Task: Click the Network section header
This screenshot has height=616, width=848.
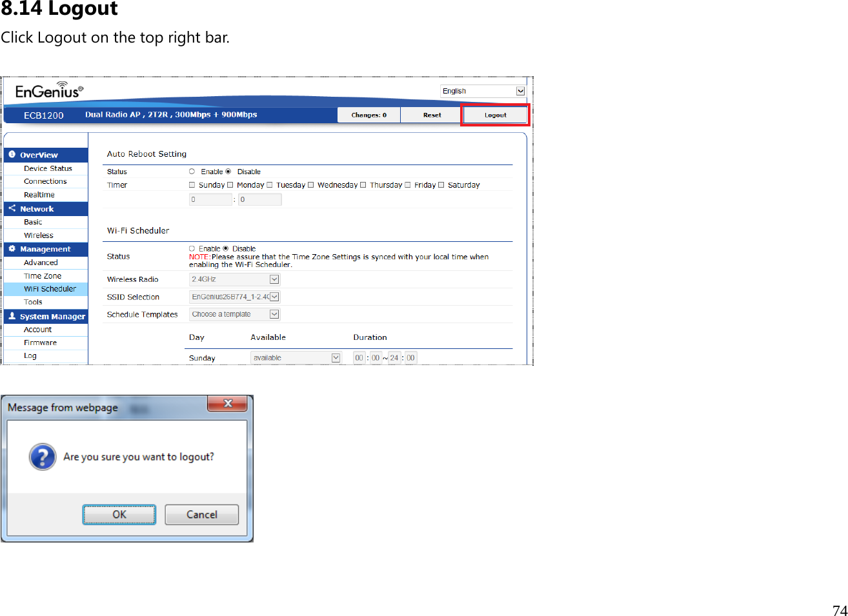Action: [x=46, y=209]
